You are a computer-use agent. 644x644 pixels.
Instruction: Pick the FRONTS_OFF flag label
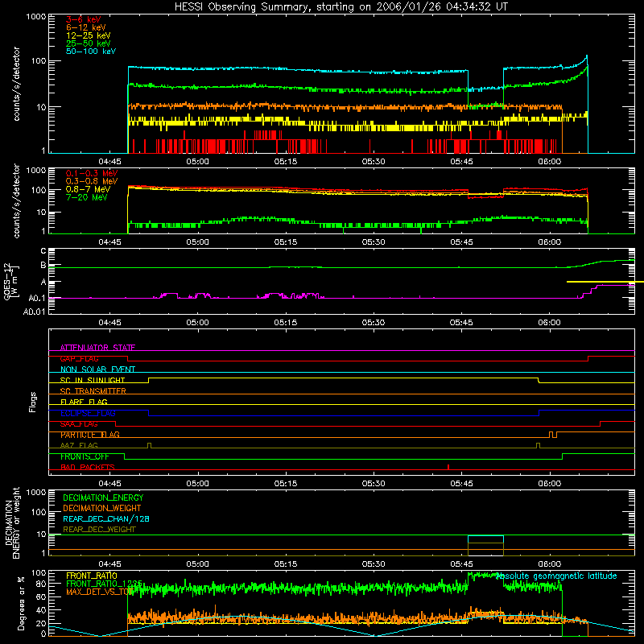pos(85,456)
